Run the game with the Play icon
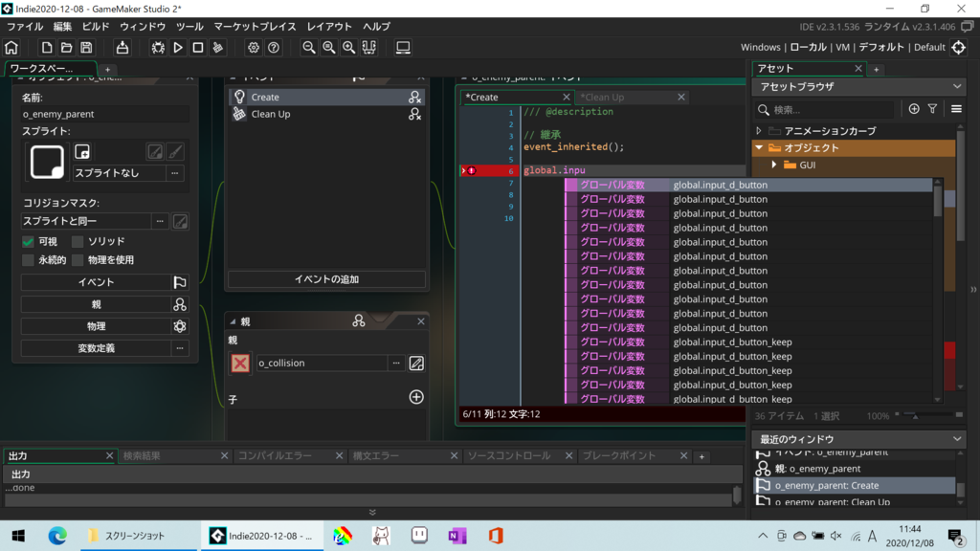Image resolution: width=980 pixels, height=551 pixels. [178, 47]
